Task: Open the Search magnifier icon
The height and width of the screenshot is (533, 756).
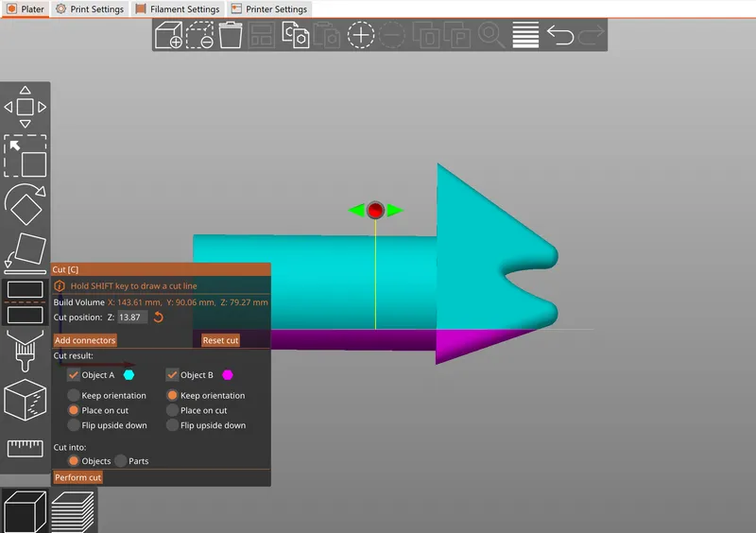Action: 490,36
